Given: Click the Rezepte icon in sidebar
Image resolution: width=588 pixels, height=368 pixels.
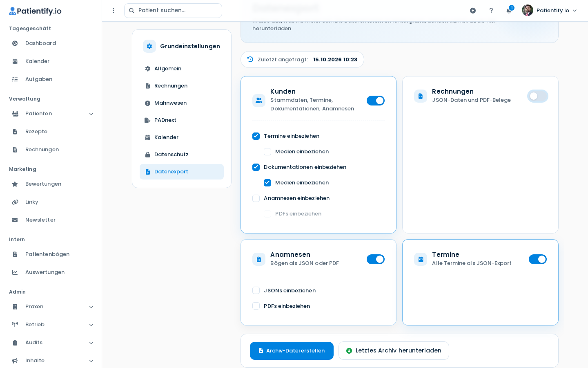Looking at the screenshot, I should coord(15,132).
